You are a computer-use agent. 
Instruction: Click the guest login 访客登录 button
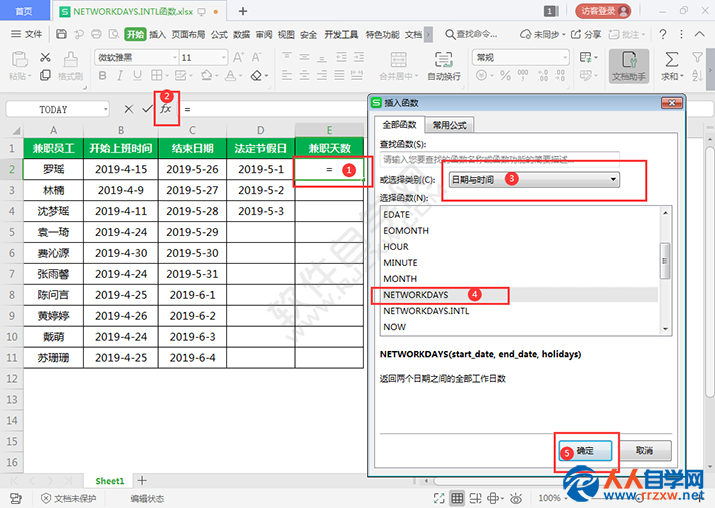tap(603, 11)
